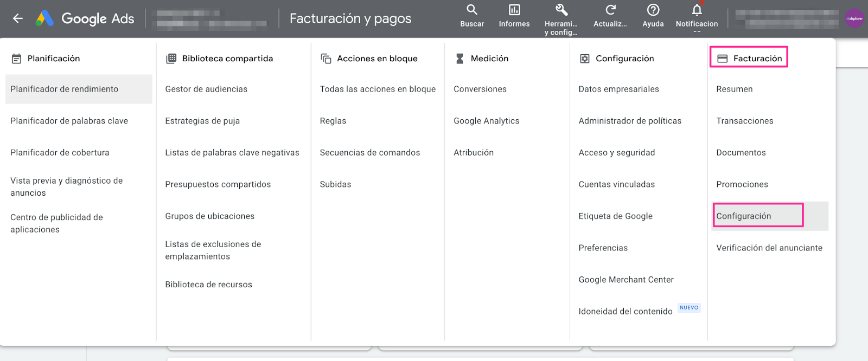868x361 pixels.
Task: Open Verificación del anunciante
Action: [769, 248]
